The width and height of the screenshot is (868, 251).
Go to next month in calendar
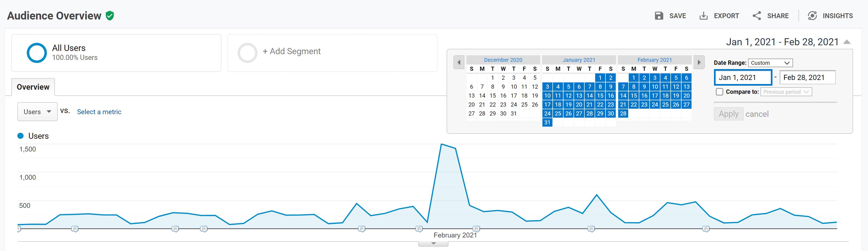tap(699, 62)
